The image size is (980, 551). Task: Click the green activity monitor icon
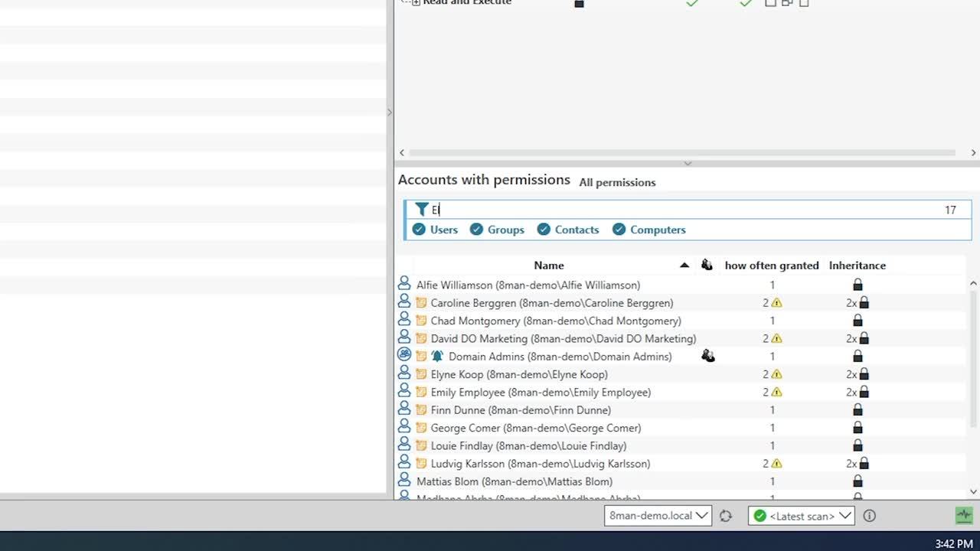coord(963,515)
